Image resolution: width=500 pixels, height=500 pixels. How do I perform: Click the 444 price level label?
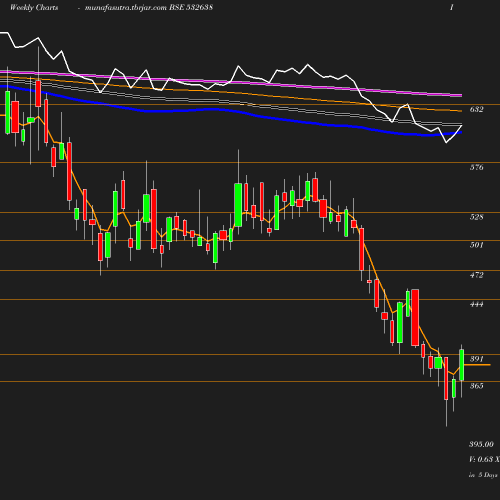tap(476, 304)
